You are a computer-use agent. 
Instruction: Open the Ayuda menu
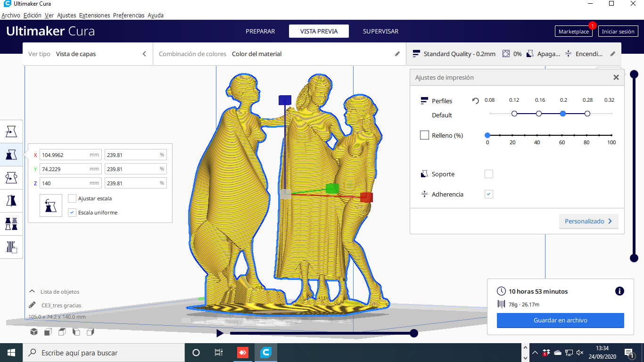tap(156, 16)
